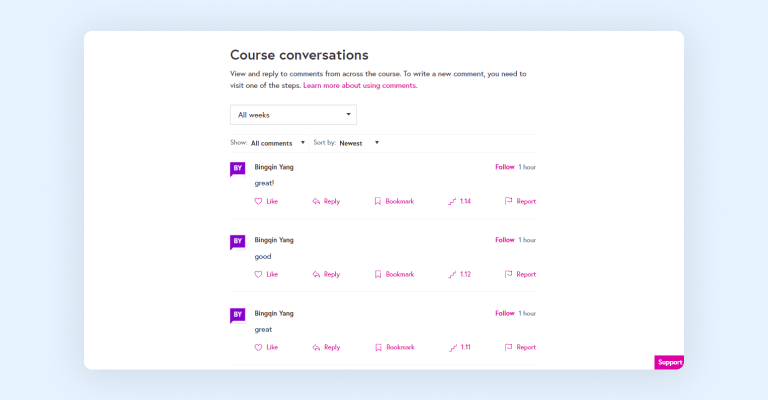Follow Bingqin Yang on the "great!" comment

coord(504,167)
